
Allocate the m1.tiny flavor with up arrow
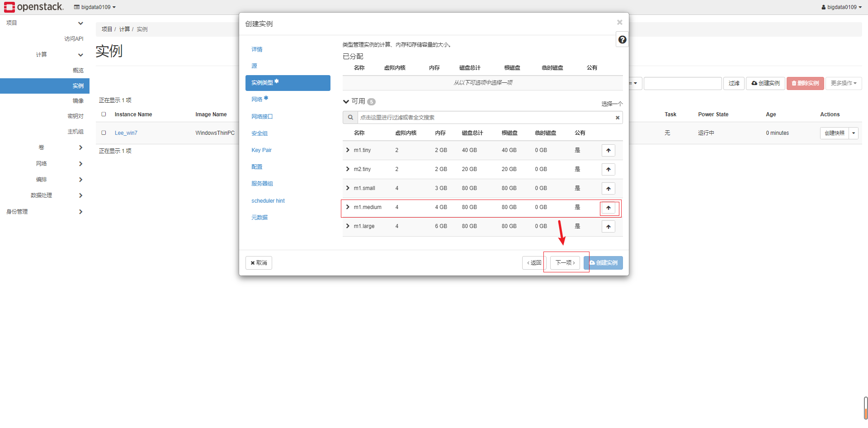click(x=609, y=150)
